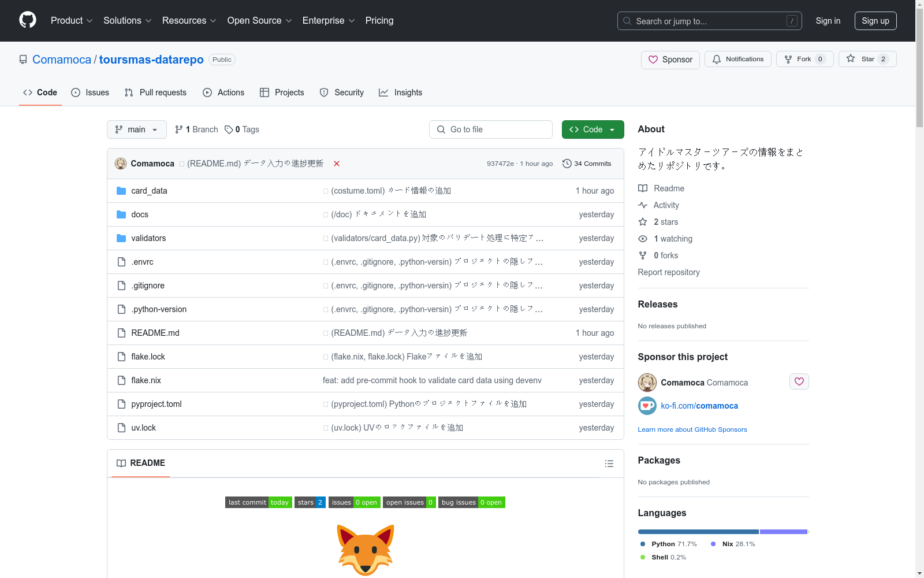Sponsor this repository with the heart button
Image resolution: width=924 pixels, height=578 pixels.
pos(670,60)
